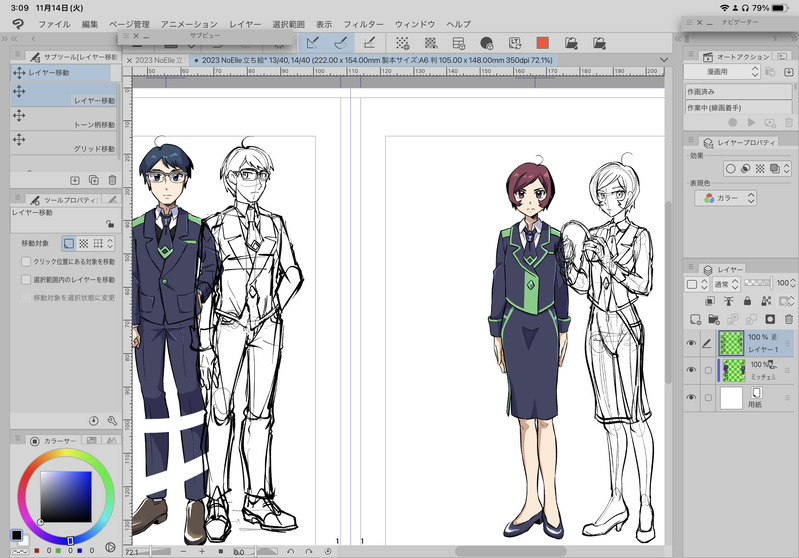Image resolution: width=799 pixels, height=558 pixels.
Task: Toggle set as reference layer lighthouse icon
Action: click(x=729, y=301)
